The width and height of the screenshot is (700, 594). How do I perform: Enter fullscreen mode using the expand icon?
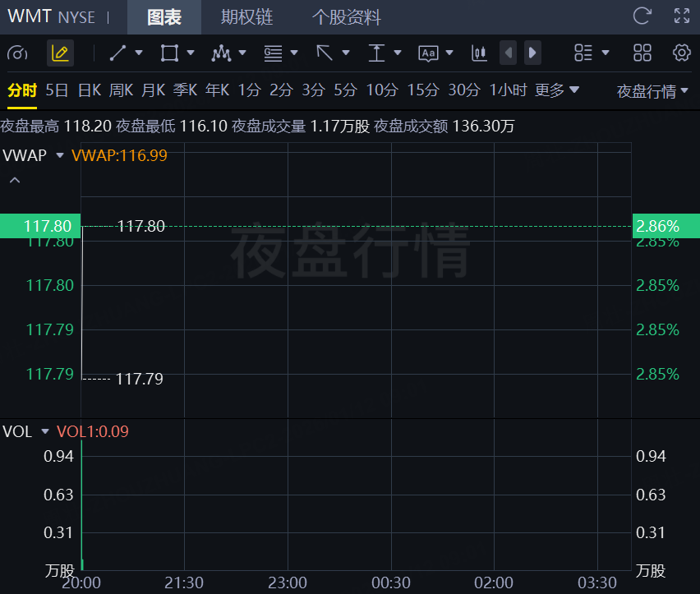(682, 16)
